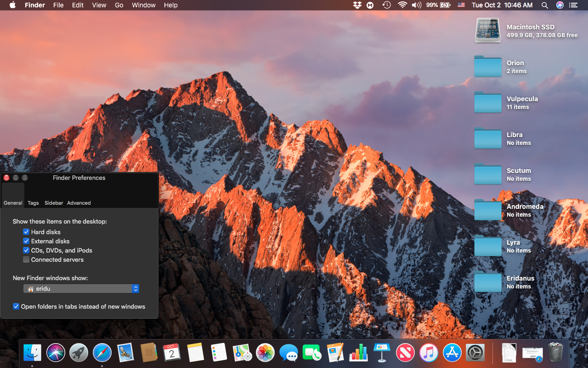Open Messages app in Dock
588x368 pixels.
[x=288, y=353]
